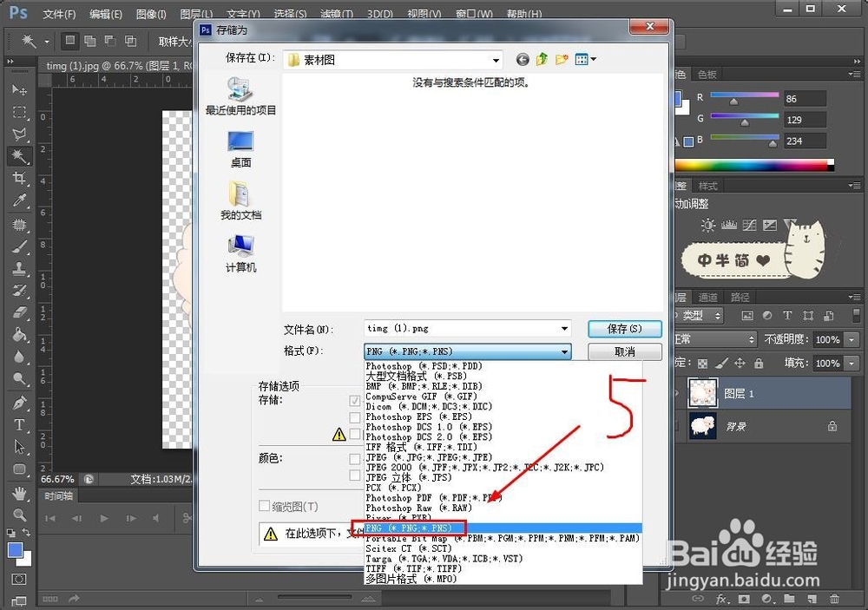Switch to the 通道 channels tab

point(707,296)
